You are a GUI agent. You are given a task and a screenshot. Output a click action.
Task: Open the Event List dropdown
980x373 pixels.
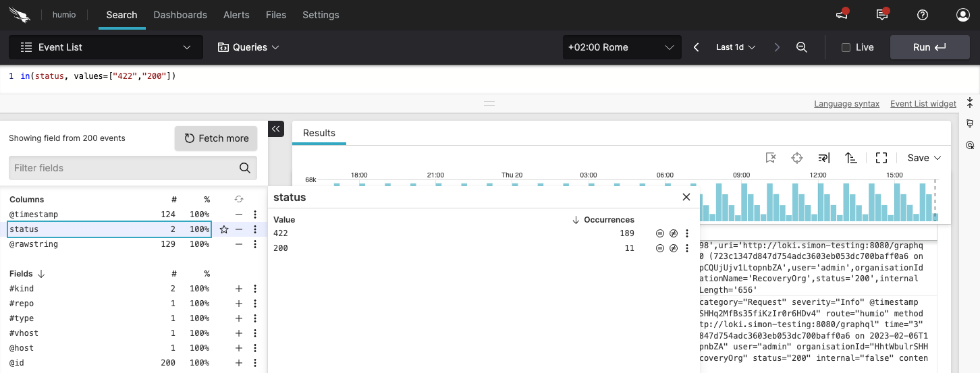[105, 47]
